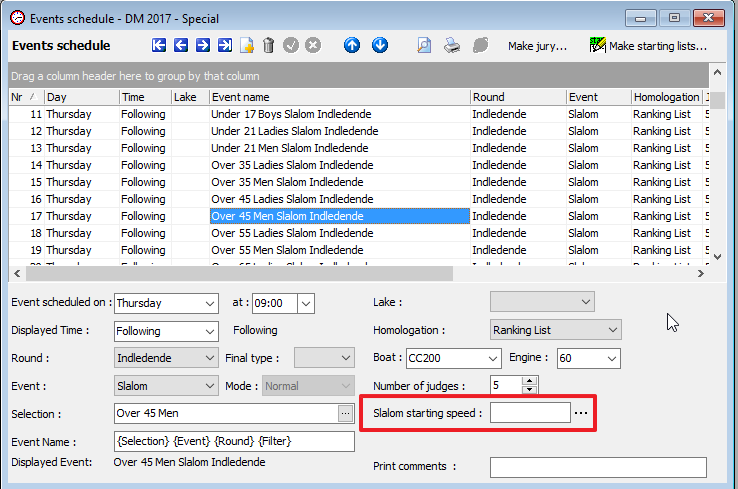Move selected event down in schedule

pos(380,45)
